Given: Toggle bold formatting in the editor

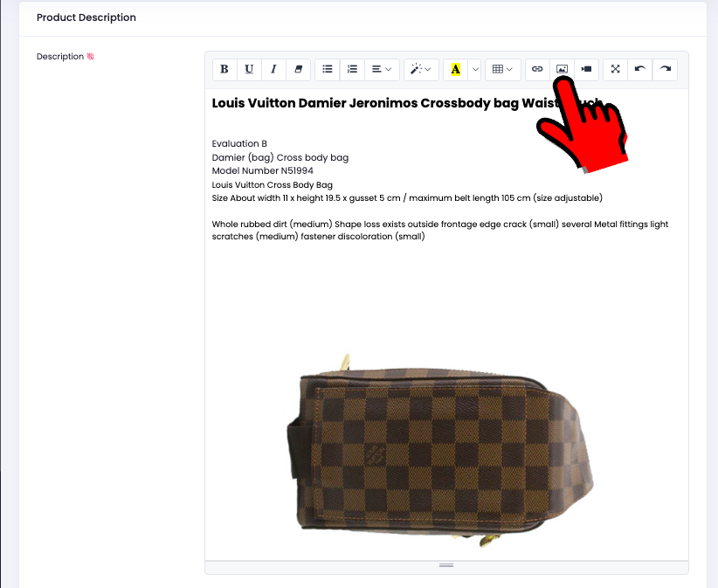Looking at the screenshot, I should pyautogui.click(x=224, y=69).
